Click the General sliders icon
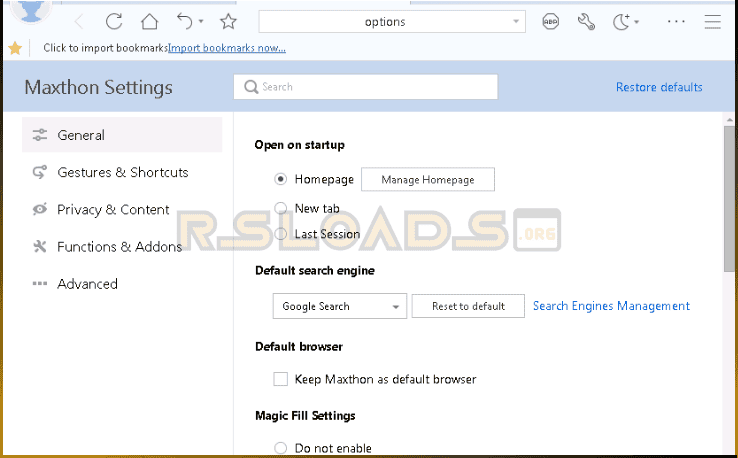 pos(40,135)
